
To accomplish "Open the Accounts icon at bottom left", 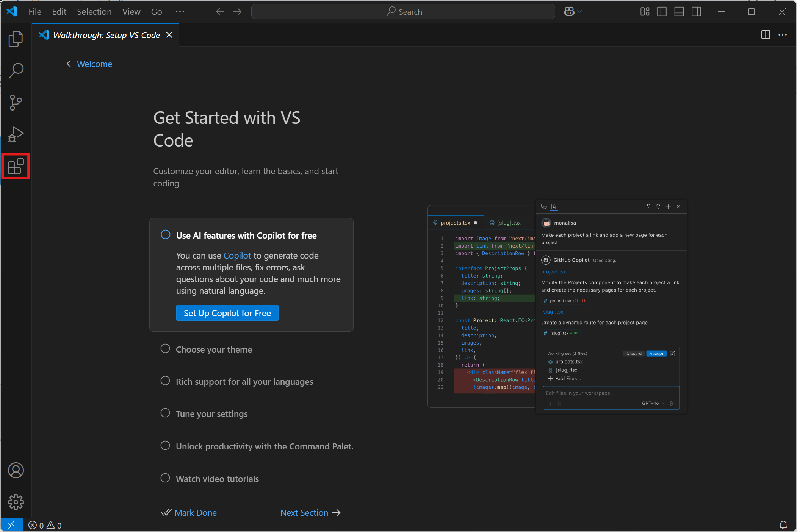I will coord(16,471).
